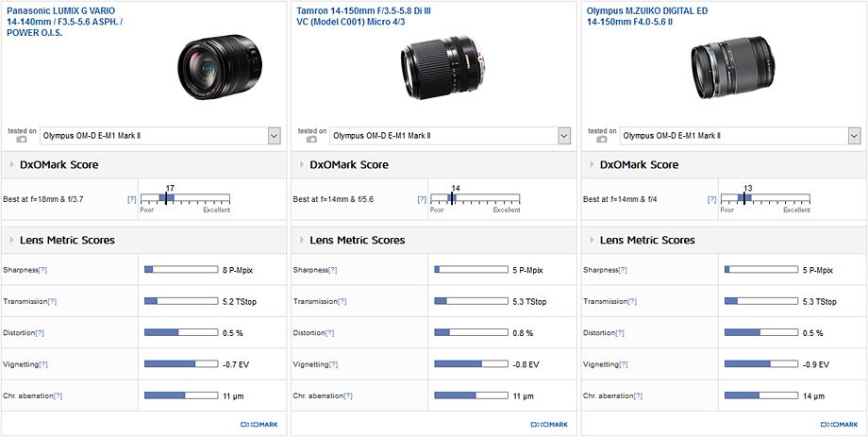The image size is (868, 437).
Task: Click the Distortion help link in the Olympus panel
Action: [620, 333]
